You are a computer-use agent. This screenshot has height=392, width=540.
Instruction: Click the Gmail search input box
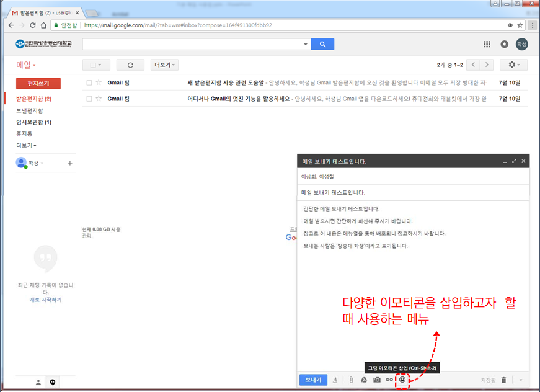[193, 44]
